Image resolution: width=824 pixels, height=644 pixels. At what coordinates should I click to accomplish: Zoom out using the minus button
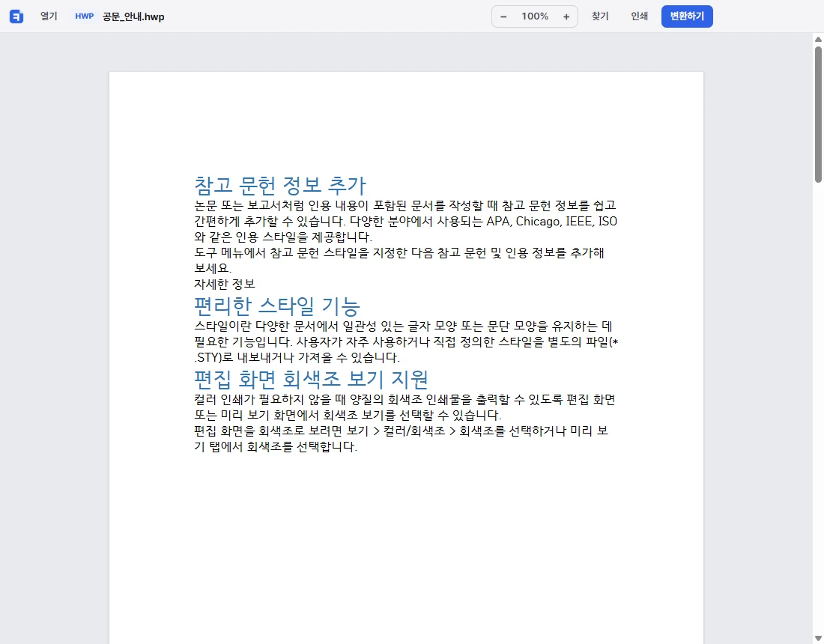(x=503, y=16)
